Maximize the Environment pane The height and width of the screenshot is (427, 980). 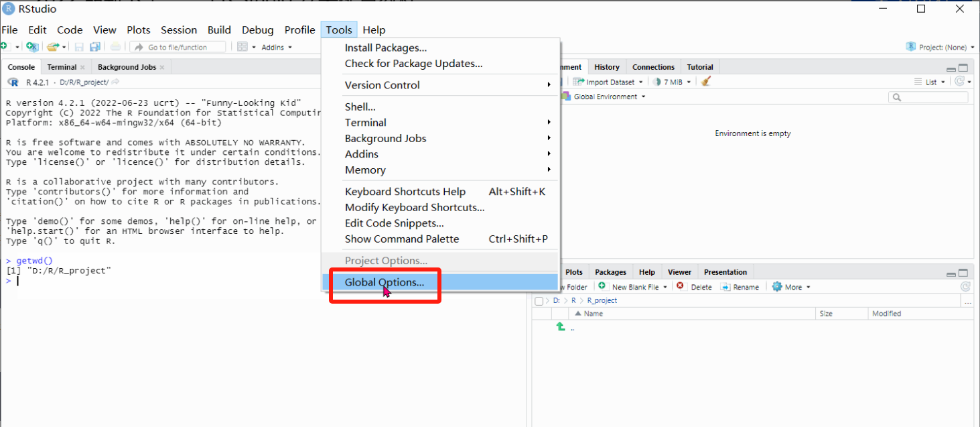[x=963, y=68]
